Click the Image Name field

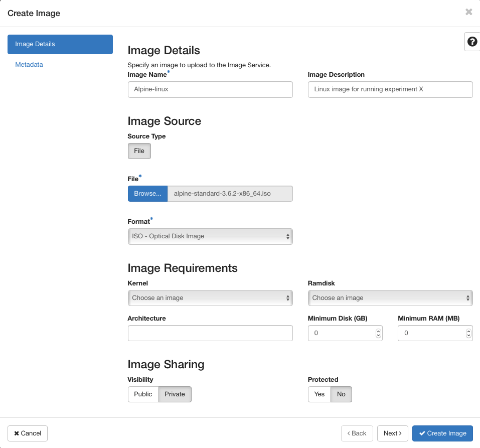pyautogui.click(x=210, y=89)
